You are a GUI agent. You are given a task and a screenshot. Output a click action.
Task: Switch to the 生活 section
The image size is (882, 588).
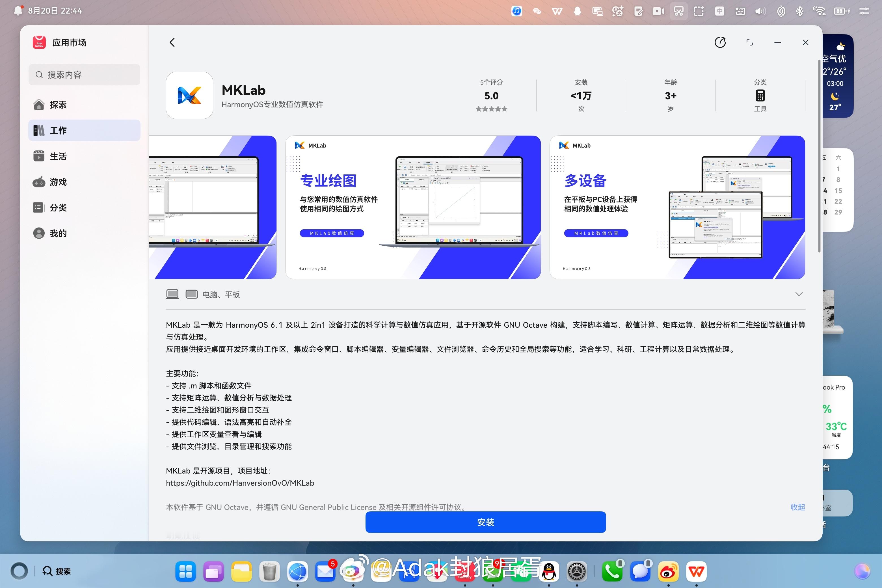(x=84, y=156)
